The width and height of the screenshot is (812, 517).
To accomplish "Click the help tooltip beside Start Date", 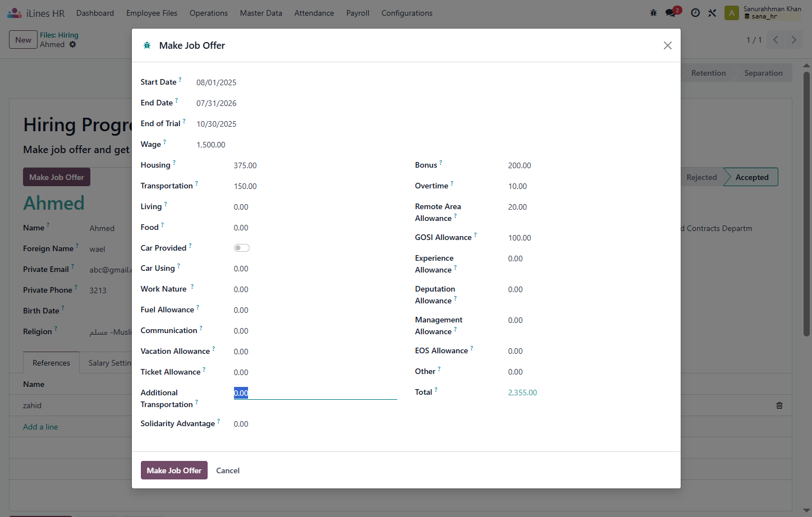I will 180,79.
